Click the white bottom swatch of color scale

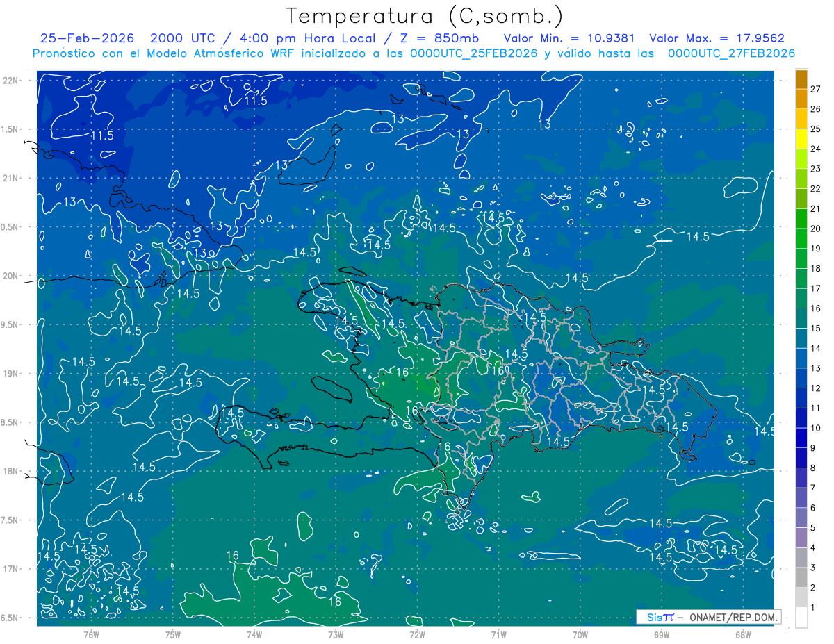click(x=801, y=618)
